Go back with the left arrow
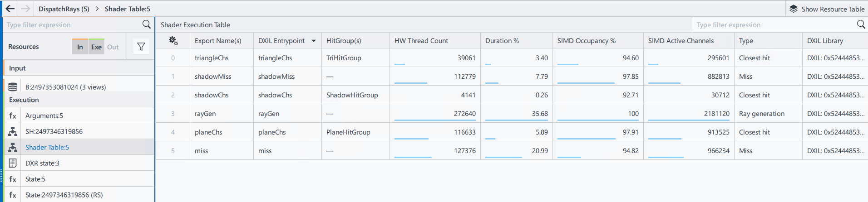This screenshot has width=868, height=202. [10, 9]
